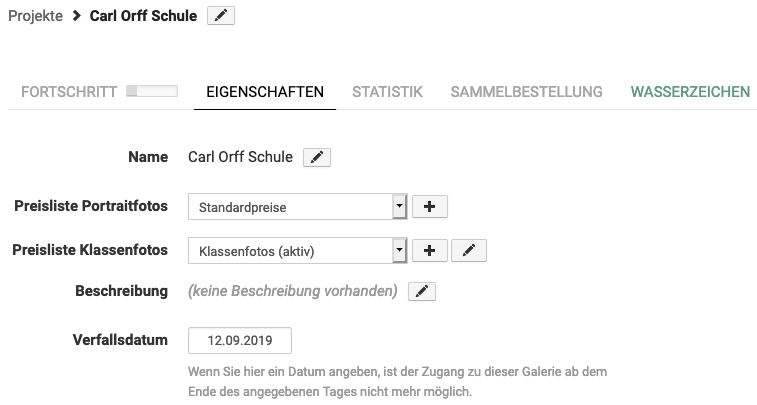Image resolution: width=757 pixels, height=405 pixels.
Task: Go to the Sammelbestellung tab
Action: tap(526, 92)
